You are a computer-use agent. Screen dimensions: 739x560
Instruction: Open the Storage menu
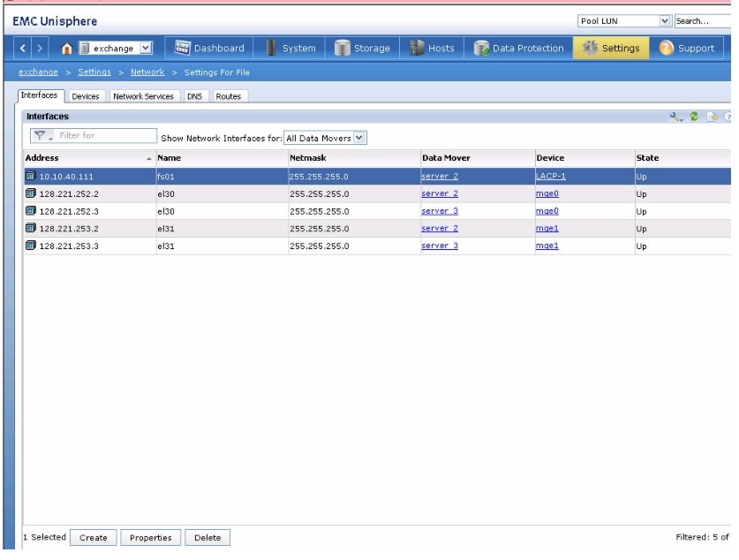coord(362,48)
